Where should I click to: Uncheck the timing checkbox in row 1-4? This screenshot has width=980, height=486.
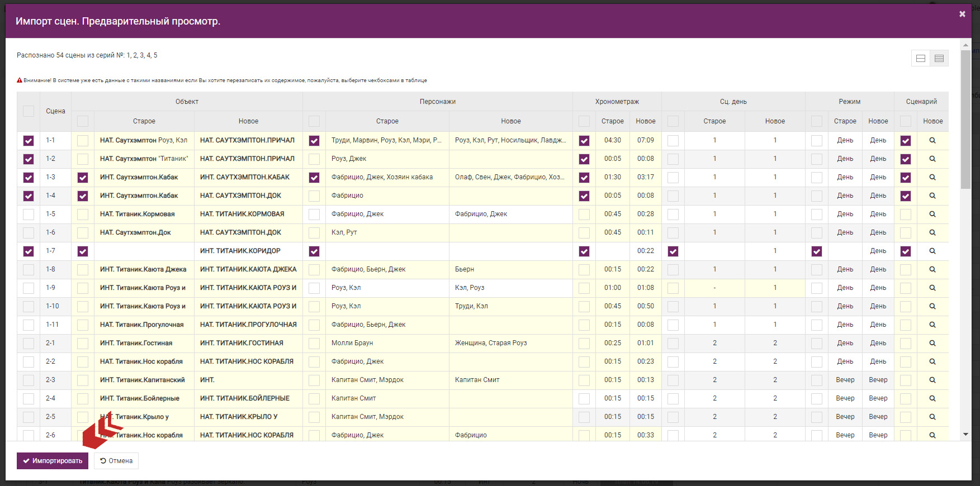[x=584, y=196]
